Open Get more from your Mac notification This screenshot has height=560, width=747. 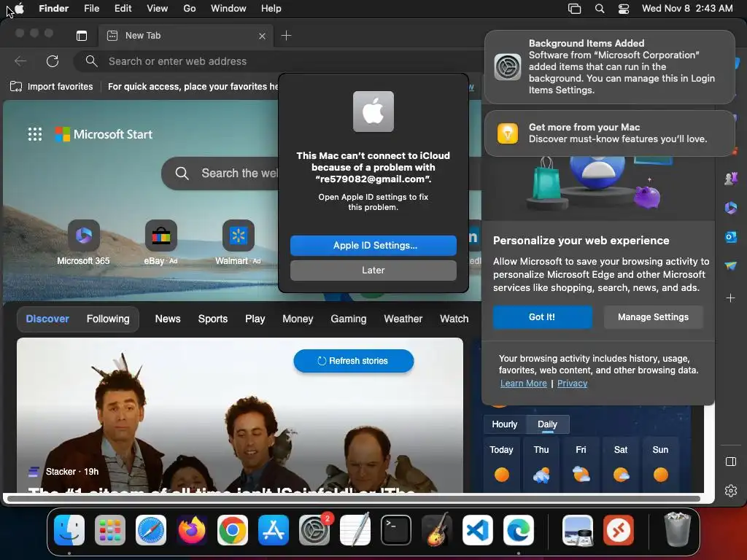pos(609,133)
